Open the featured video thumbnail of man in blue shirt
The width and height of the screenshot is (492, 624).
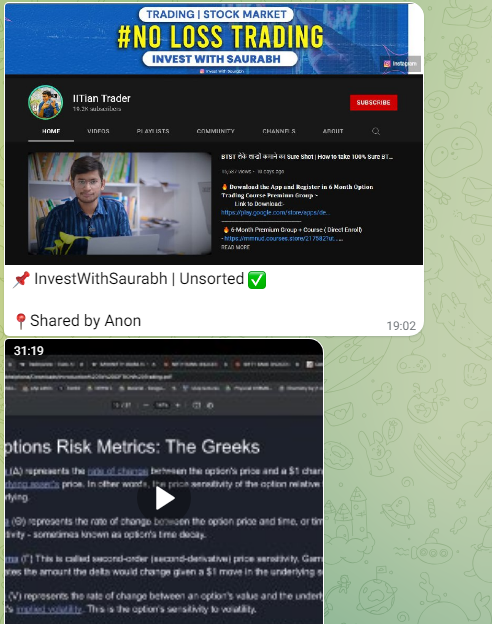(120, 203)
